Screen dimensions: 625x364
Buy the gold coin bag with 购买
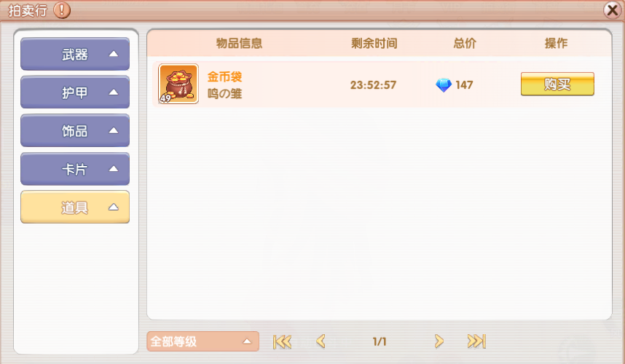click(x=557, y=84)
